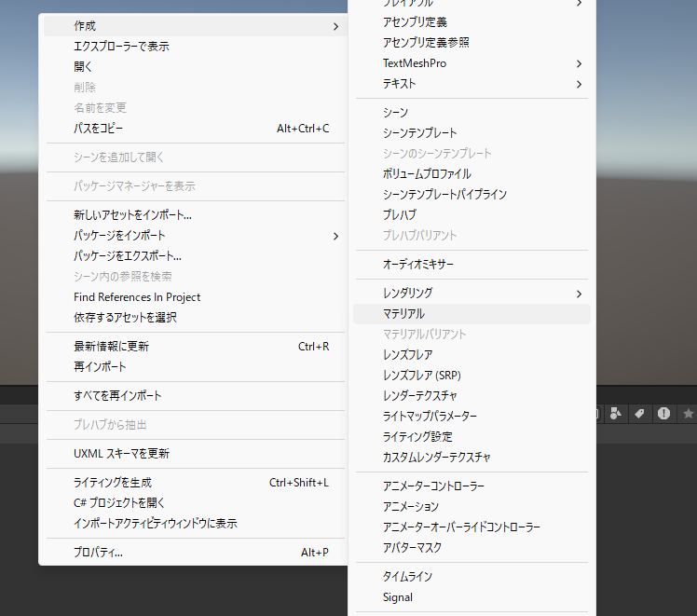Image resolution: width=697 pixels, height=616 pixels.
Task: Select アニメーターコントローラー in create submenu
Action: pyautogui.click(x=433, y=486)
